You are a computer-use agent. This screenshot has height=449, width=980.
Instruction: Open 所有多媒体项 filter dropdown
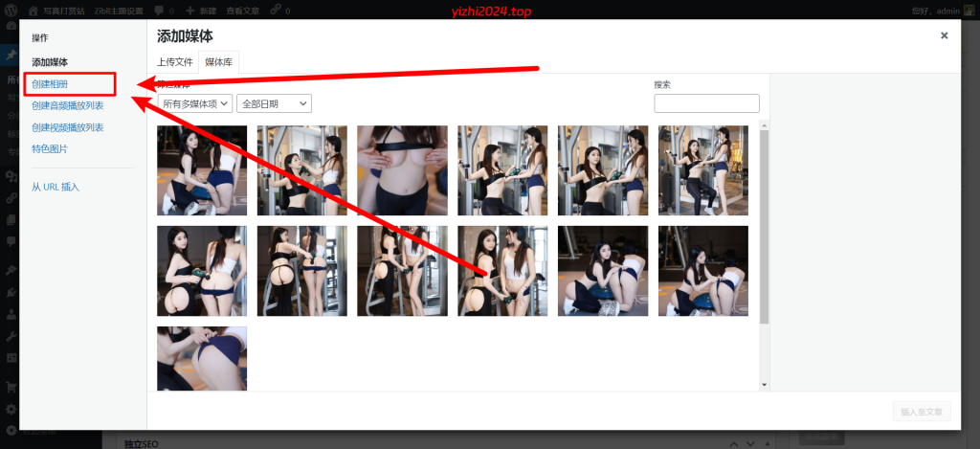(x=195, y=103)
